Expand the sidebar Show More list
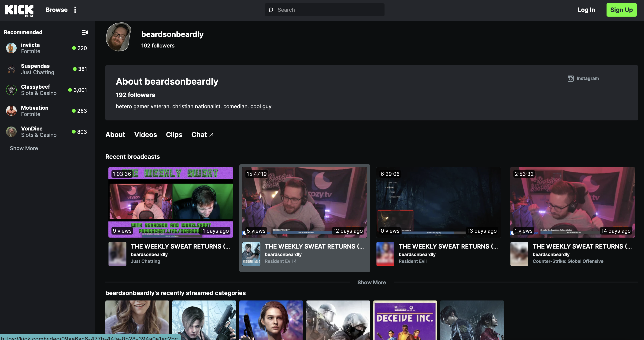644x340 pixels. pyautogui.click(x=24, y=148)
